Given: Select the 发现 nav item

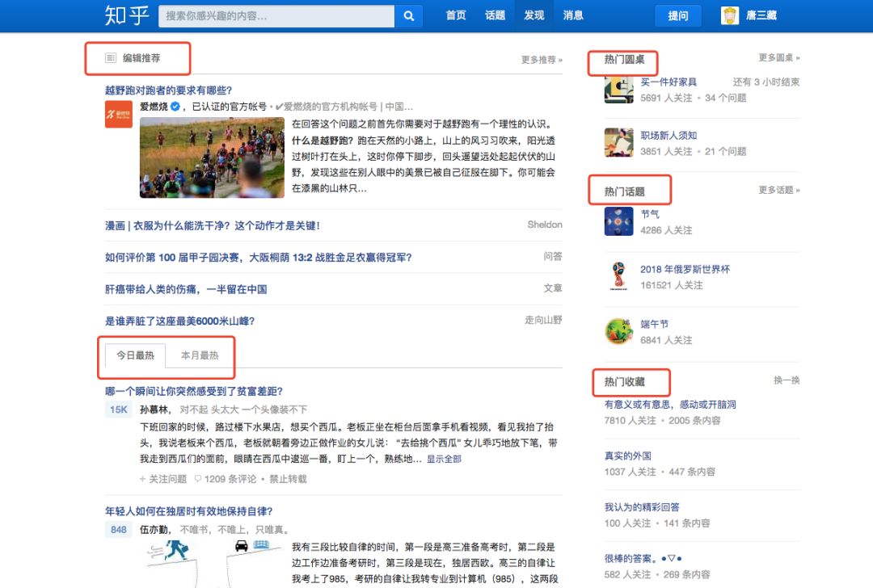Looking at the screenshot, I should [x=534, y=15].
